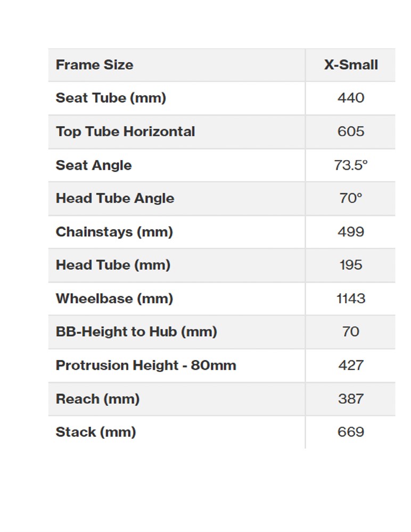The width and height of the screenshot is (411, 532).
Task: Click the Wheelbase (mm) label
Action: (114, 298)
